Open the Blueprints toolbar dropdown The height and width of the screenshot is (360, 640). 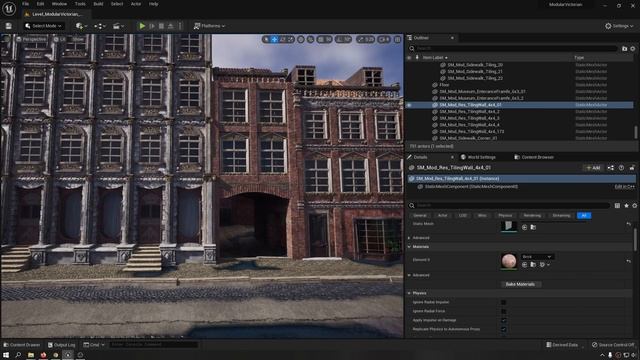pyautogui.click(x=99, y=26)
